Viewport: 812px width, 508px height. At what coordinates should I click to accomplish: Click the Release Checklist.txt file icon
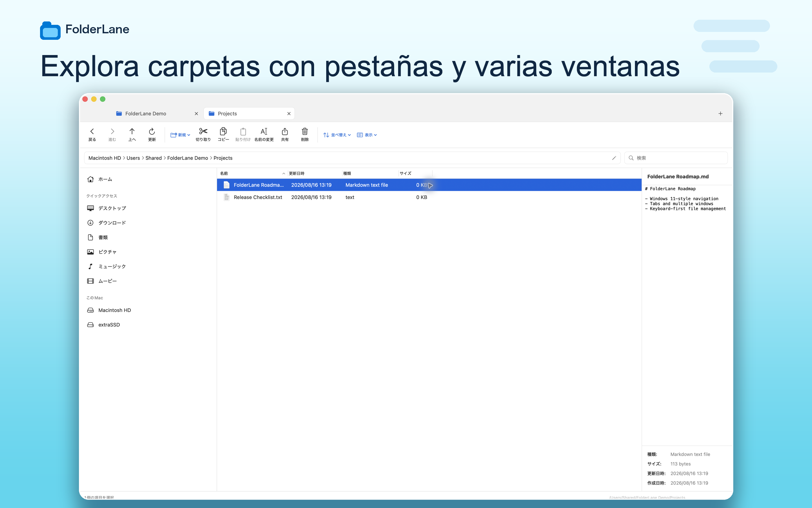[226, 197]
